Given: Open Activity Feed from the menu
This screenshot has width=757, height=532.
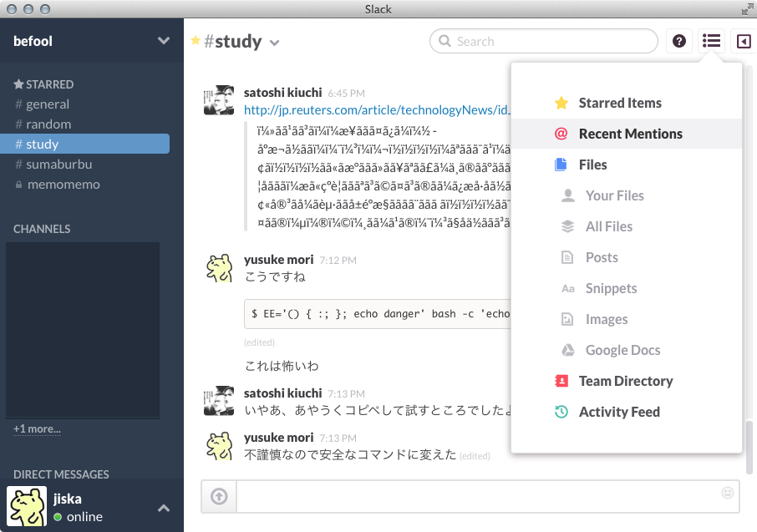Looking at the screenshot, I should coord(627,412).
